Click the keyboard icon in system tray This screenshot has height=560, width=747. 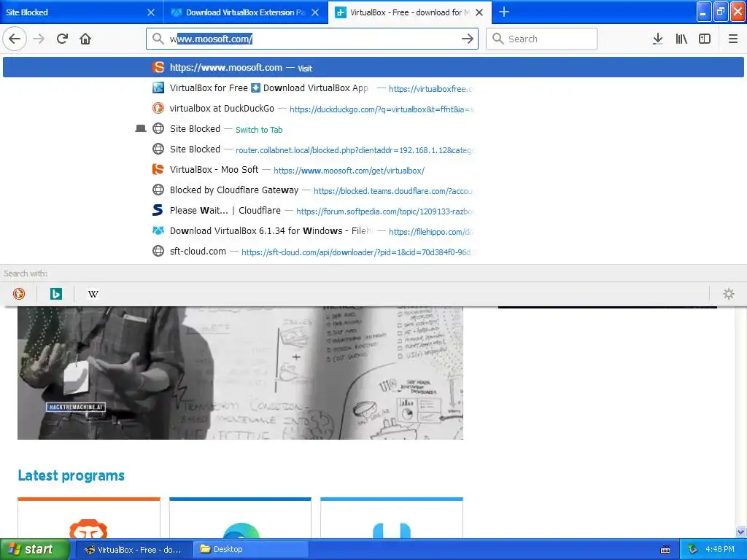[665, 550]
